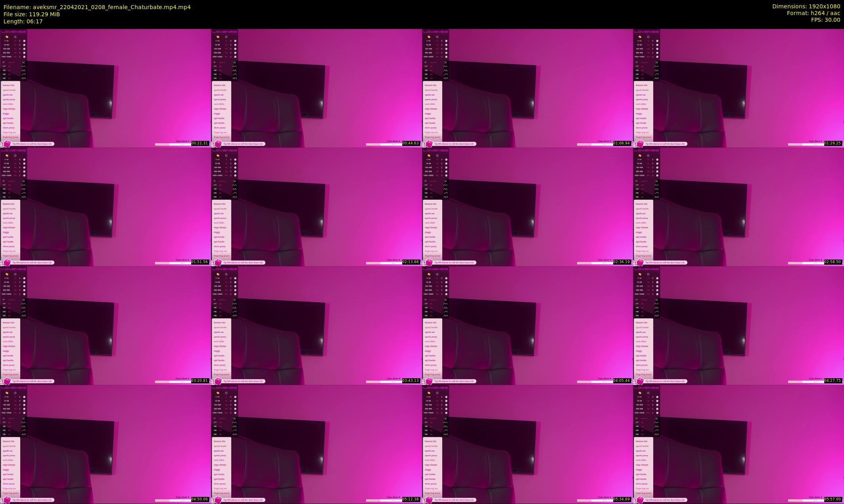
Task: Open the frame at timestamp 04:05.44
Action: 527,325
